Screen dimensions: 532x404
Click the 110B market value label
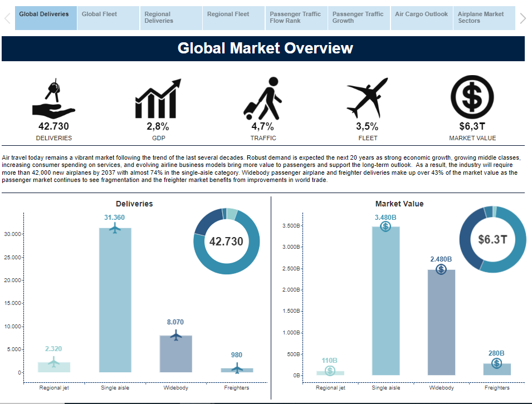[329, 360]
